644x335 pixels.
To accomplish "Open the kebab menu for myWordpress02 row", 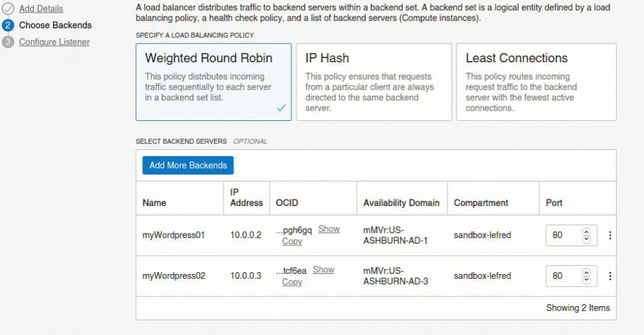I will (x=610, y=276).
